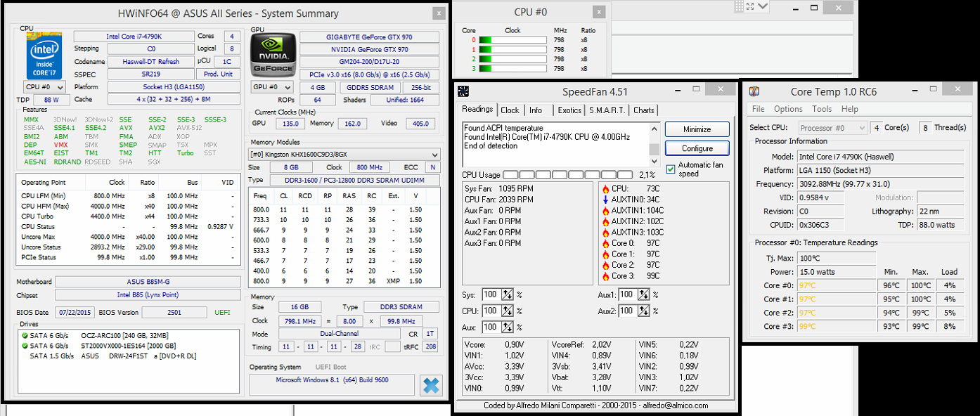
Task: Click the XMP row in memory timings table
Action: tap(344, 281)
